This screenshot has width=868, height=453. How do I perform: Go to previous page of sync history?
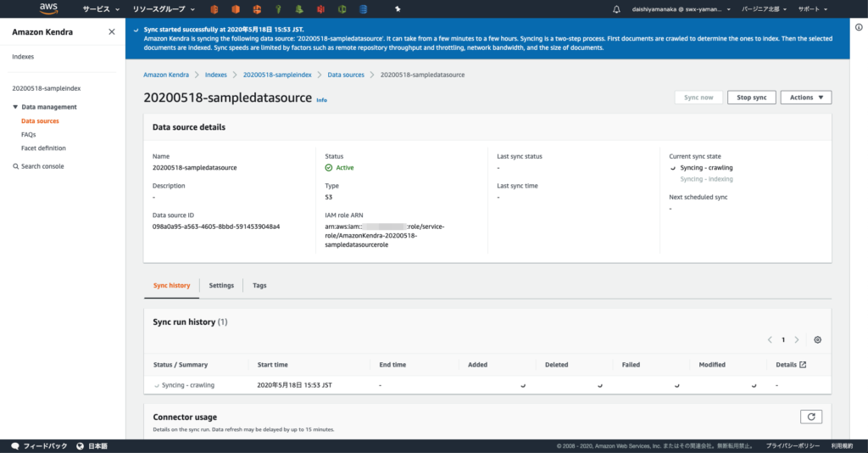pos(770,339)
